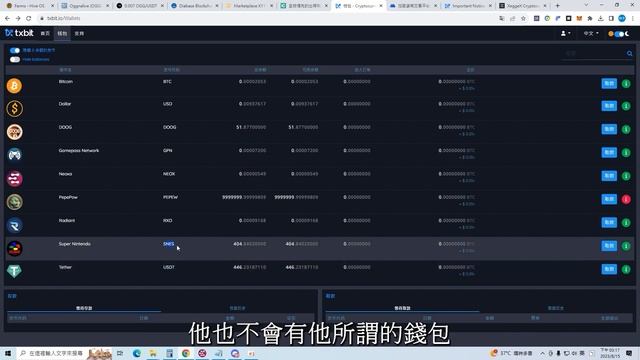Open the user account dropdown

565,33
